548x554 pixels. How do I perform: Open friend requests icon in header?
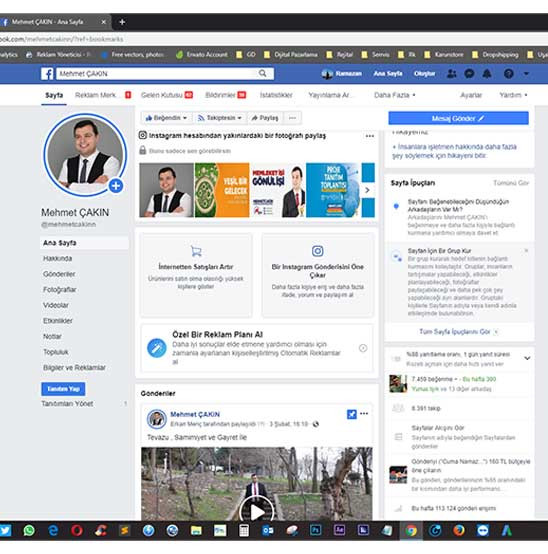pyautogui.click(x=451, y=73)
